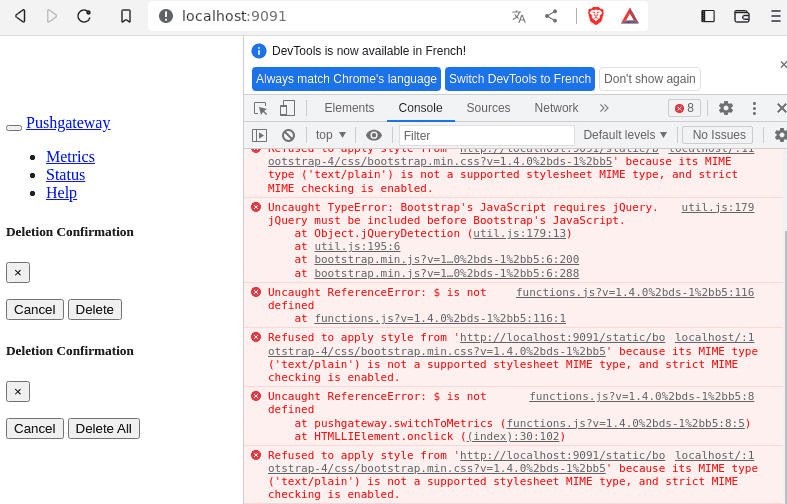
Task: Toggle the Pushgateway navbar button
Action: (x=14, y=128)
